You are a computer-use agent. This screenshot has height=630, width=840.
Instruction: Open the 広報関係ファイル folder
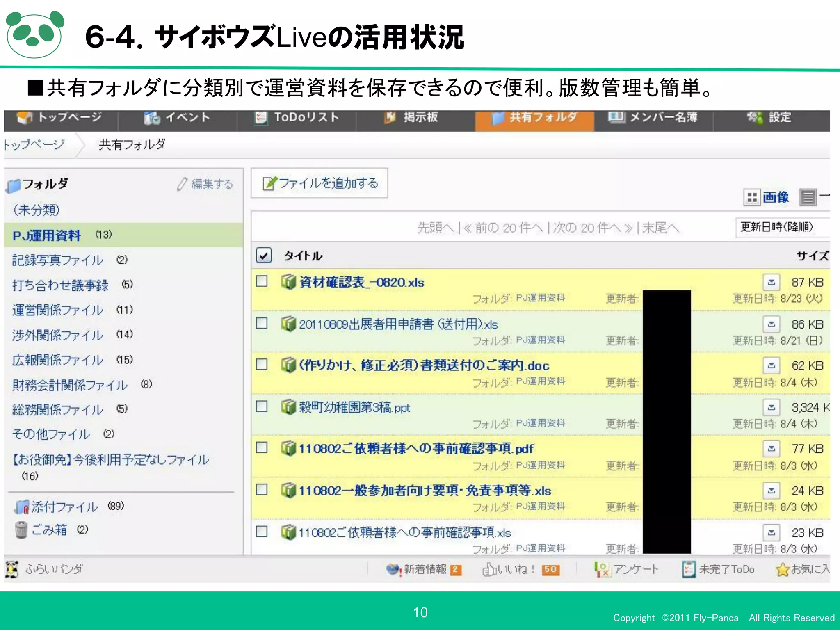[57, 360]
